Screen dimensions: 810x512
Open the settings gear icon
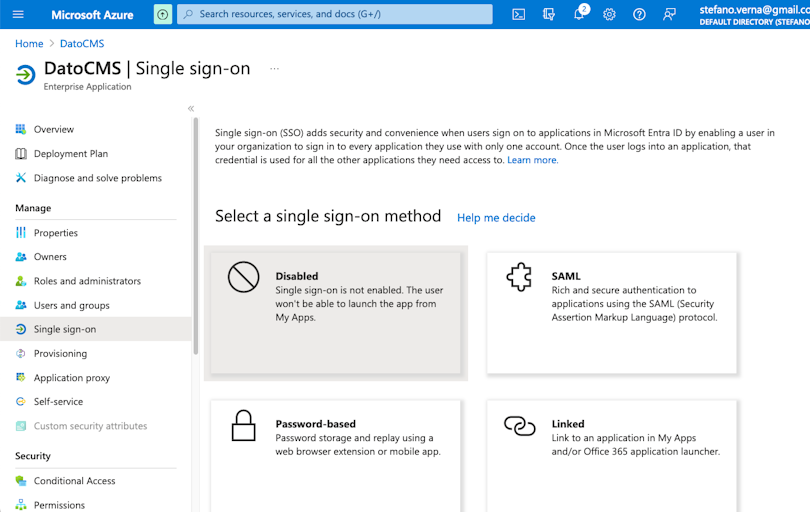click(610, 14)
